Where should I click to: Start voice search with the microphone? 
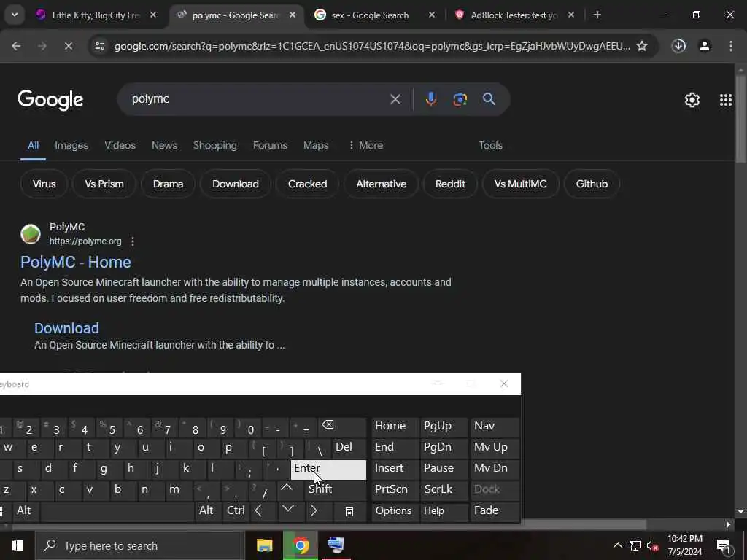point(430,99)
